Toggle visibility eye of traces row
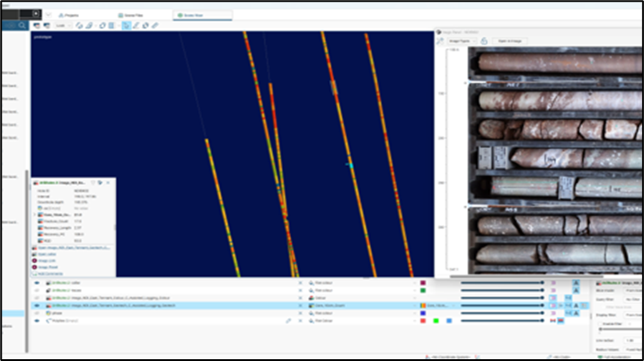The width and height of the screenshot is (644, 361). click(x=37, y=290)
